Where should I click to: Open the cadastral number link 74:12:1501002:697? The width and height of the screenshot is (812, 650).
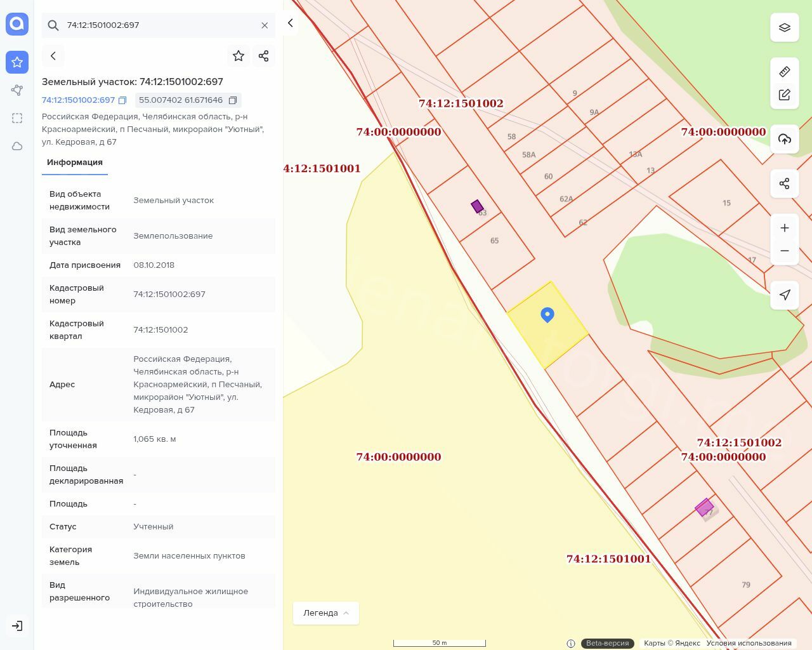(x=78, y=100)
